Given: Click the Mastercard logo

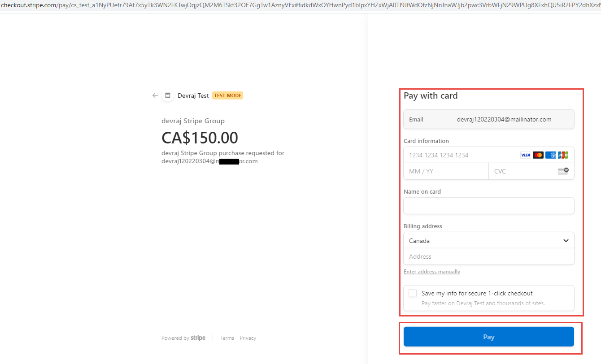Looking at the screenshot, I should click(x=538, y=155).
